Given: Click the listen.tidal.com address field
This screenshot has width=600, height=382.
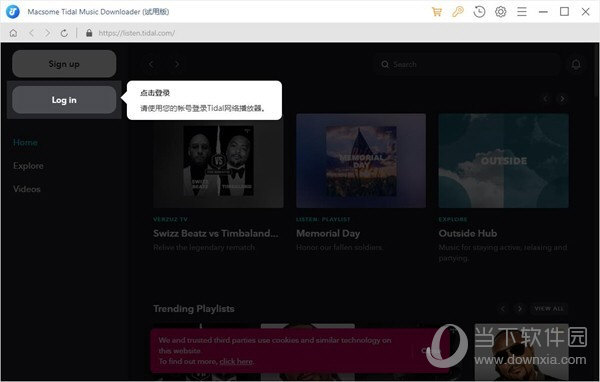Looking at the screenshot, I should pos(137,33).
